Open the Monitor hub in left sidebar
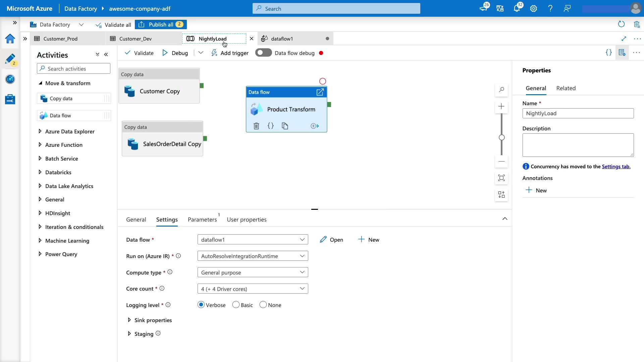644x362 pixels. click(x=10, y=79)
